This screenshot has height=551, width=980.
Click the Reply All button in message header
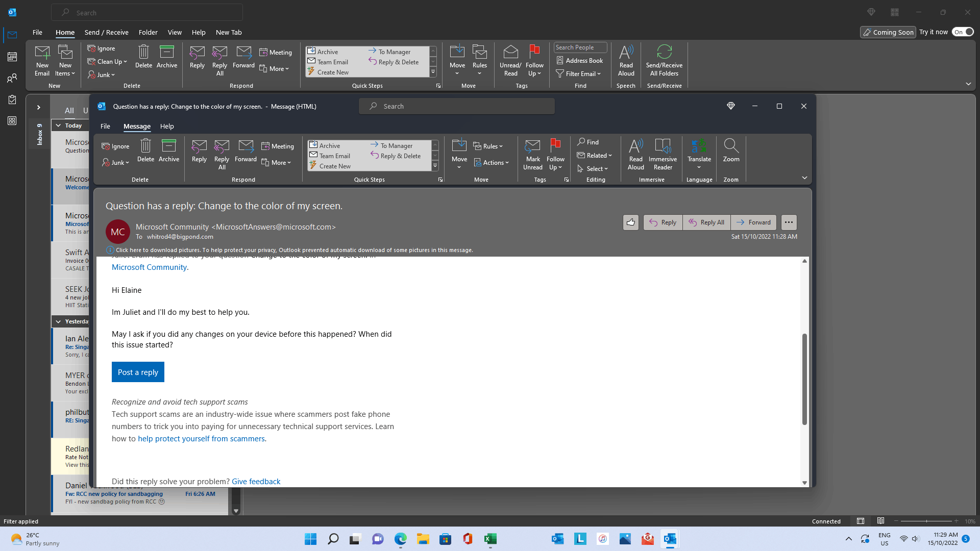click(706, 222)
